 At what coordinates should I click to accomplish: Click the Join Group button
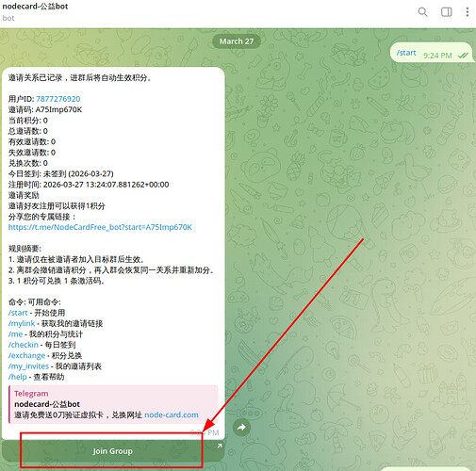coord(113,451)
